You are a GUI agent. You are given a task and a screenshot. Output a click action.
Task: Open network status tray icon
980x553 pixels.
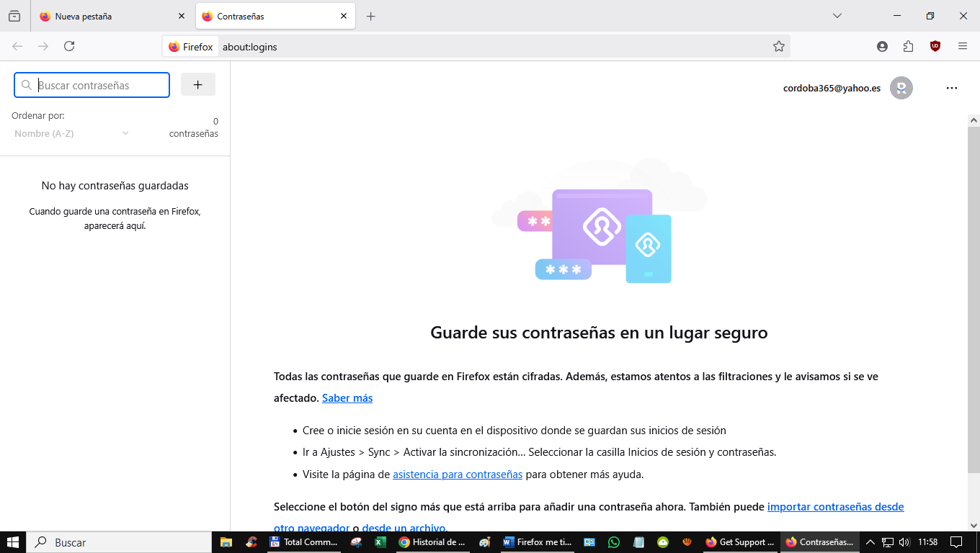coord(888,542)
